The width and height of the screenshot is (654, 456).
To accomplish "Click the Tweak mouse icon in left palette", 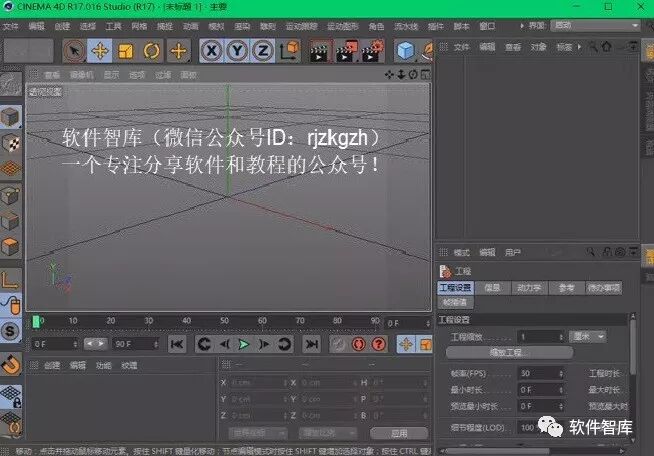I will click(12, 305).
